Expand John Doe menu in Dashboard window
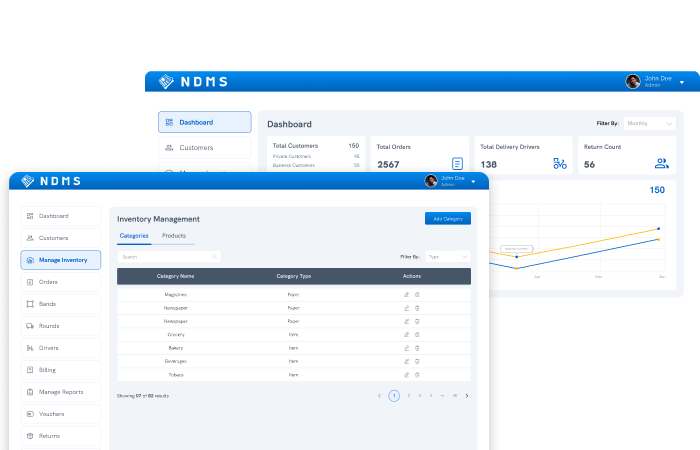This screenshot has width=700, height=450. tap(682, 81)
